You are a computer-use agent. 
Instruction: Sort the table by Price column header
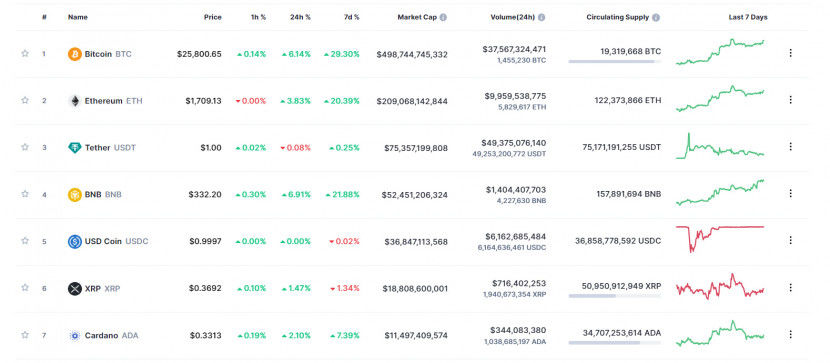click(x=213, y=17)
